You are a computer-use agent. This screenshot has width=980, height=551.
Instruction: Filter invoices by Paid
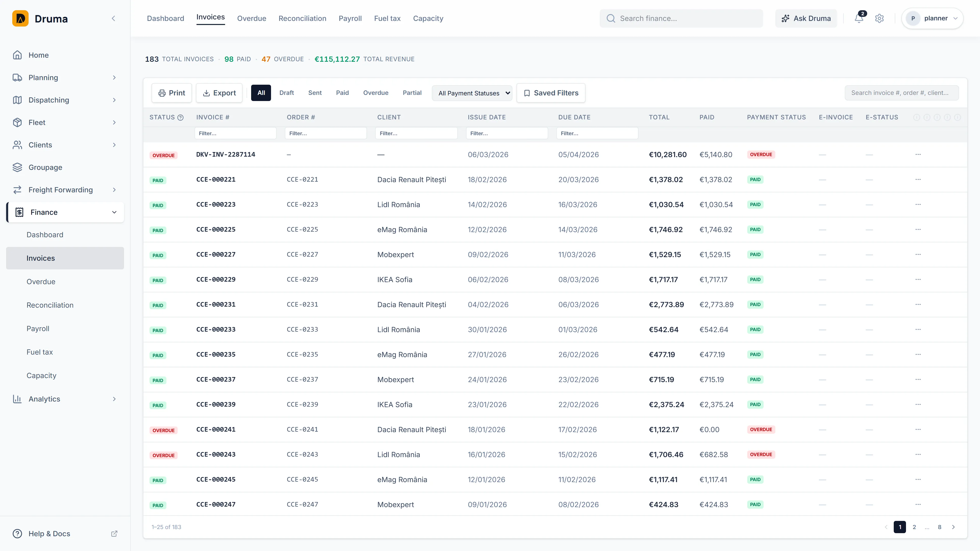(x=342, y=93)
